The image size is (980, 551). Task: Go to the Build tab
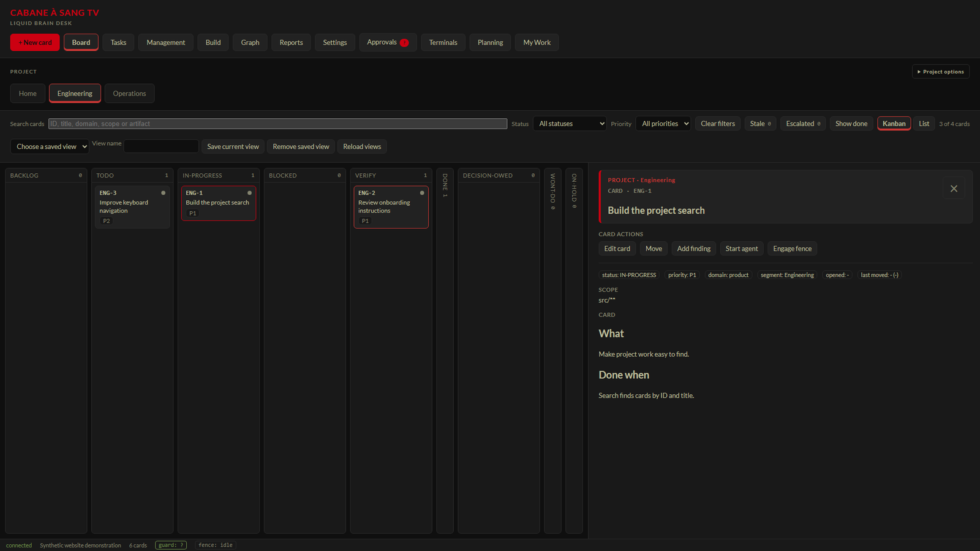tap(213, 42)
